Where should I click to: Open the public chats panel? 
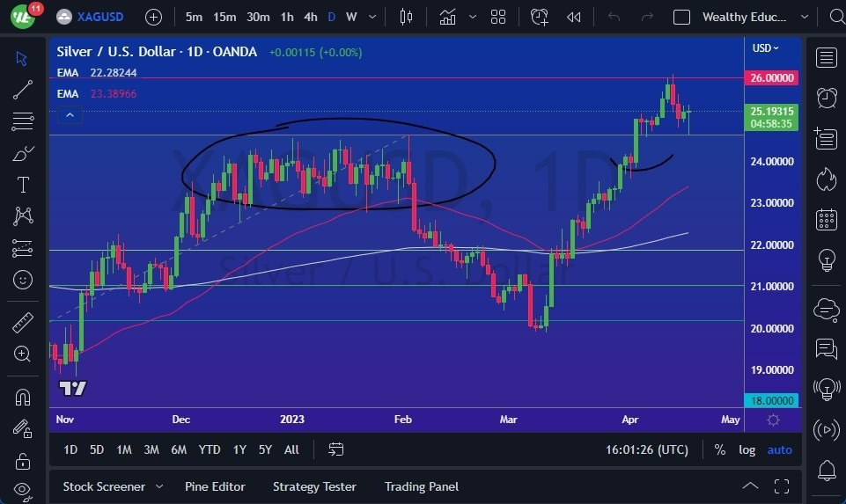pyautogui.click(x=826, y=309)
